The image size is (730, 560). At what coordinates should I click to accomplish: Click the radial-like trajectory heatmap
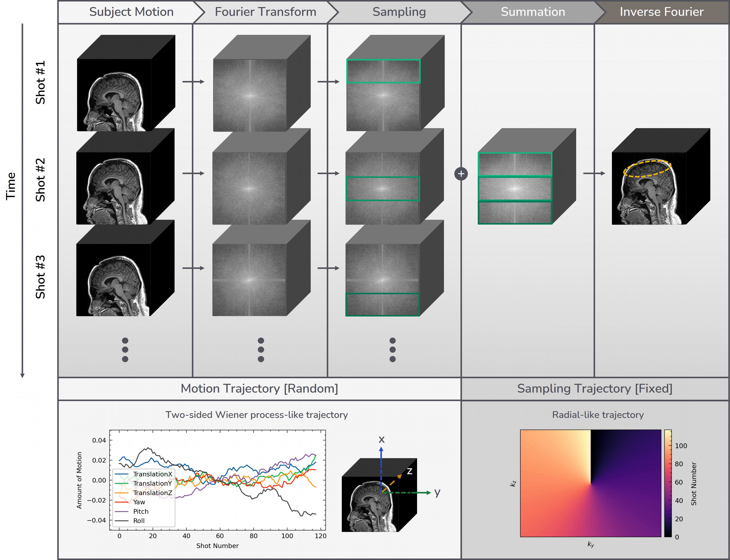590,483
